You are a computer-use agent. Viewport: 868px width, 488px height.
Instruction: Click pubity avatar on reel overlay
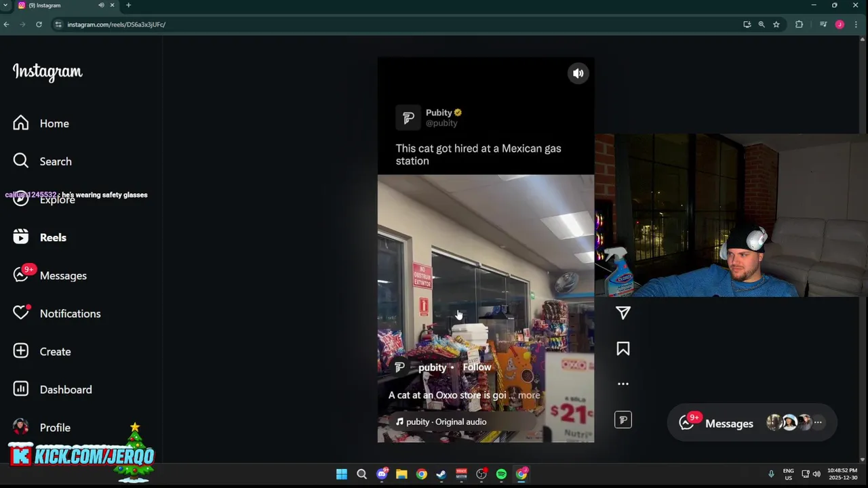pyautogui.click(x=400, y=367)
